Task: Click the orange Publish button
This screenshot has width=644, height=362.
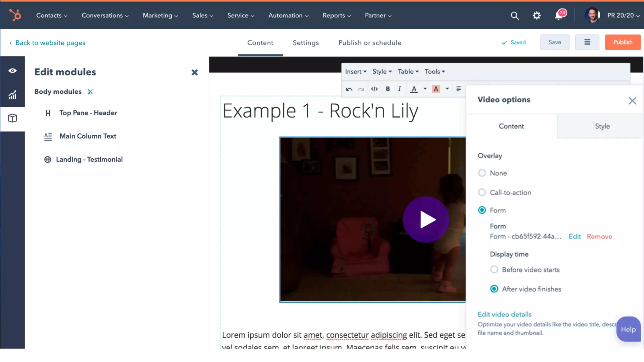Action: click(623, 42)
